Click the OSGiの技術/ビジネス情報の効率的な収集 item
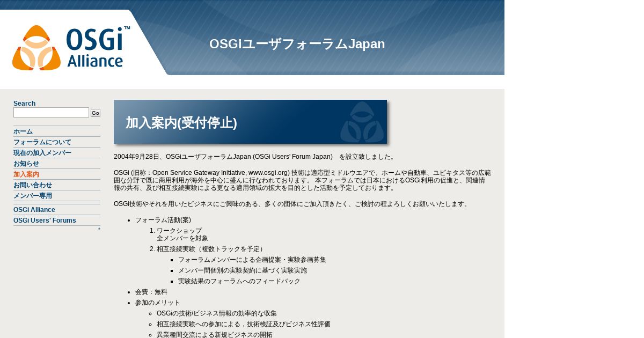Image resolution: width=644 pixels, height=338 pixels. (x=217, y=313)
